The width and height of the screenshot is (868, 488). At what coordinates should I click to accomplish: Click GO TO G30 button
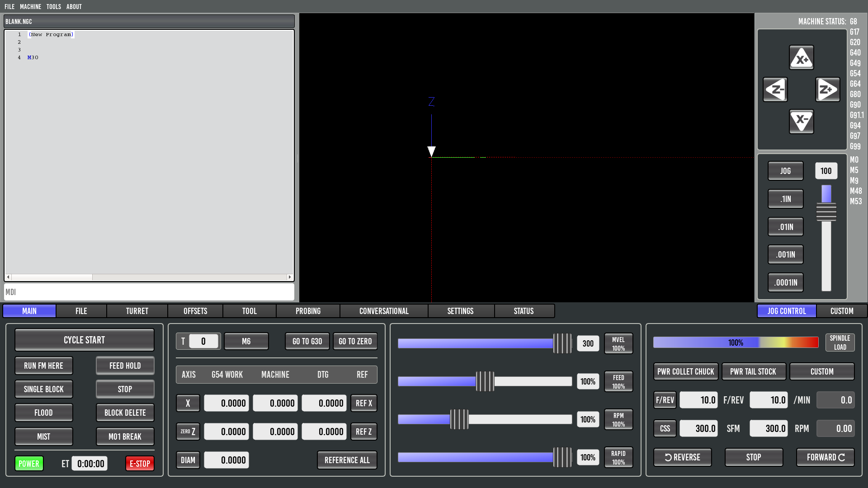point(307,341)
